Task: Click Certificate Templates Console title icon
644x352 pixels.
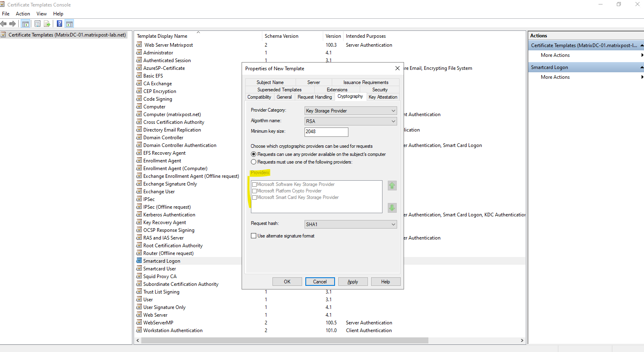Action: click(x=2, y=4)
